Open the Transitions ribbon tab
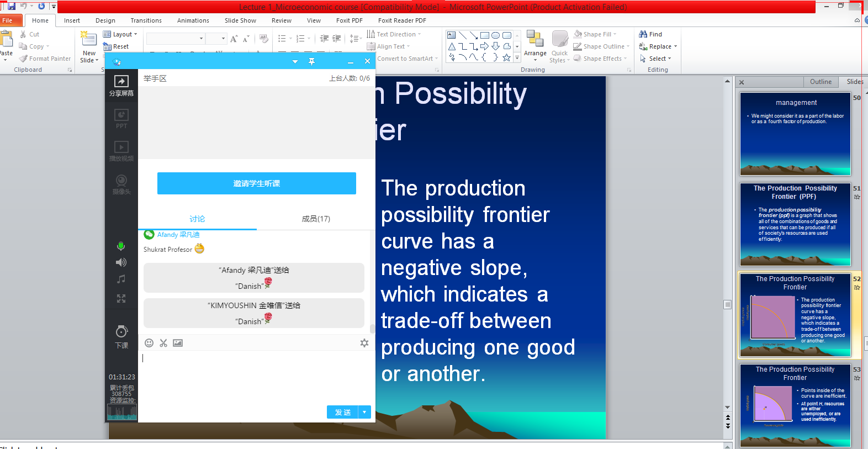This screenshot has height=449, width=868. (146, 20)
